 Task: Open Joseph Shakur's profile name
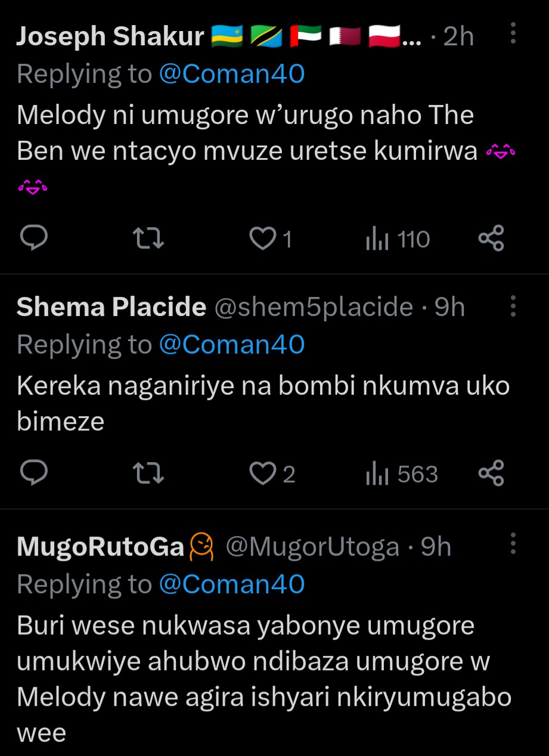pyautogui.click(x=110, y=37)
